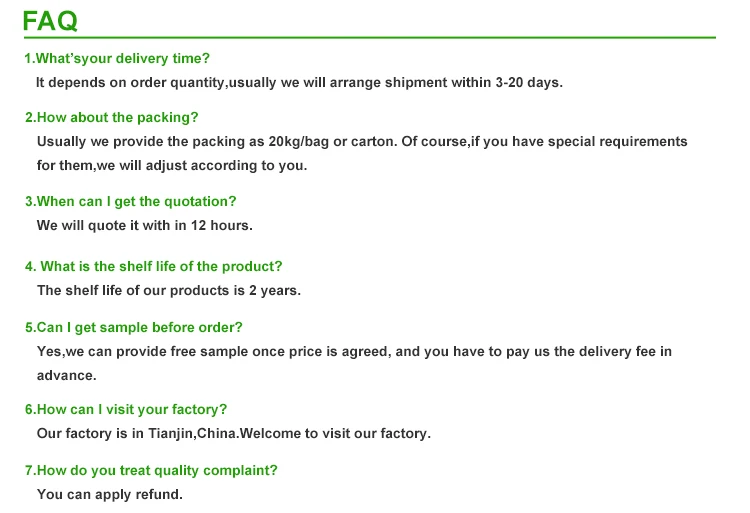Select the question about product shelf life
This screenshot has width=750, height=513.
154,266
